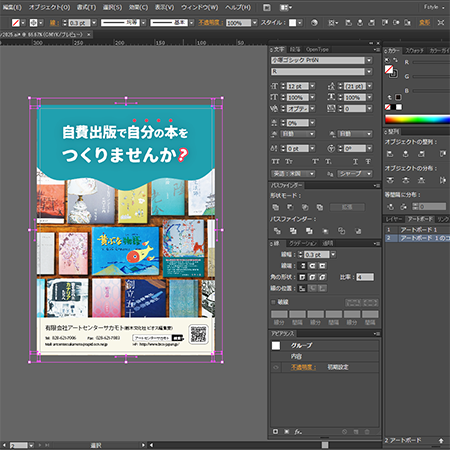Click the fx Add Effect icon in Appearance panel

298,432
